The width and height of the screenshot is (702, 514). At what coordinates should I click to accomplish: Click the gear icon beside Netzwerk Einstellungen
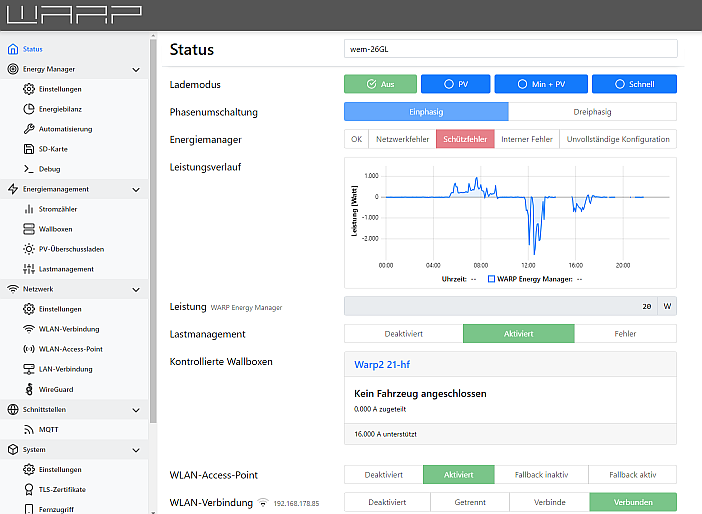coord(29,309)
